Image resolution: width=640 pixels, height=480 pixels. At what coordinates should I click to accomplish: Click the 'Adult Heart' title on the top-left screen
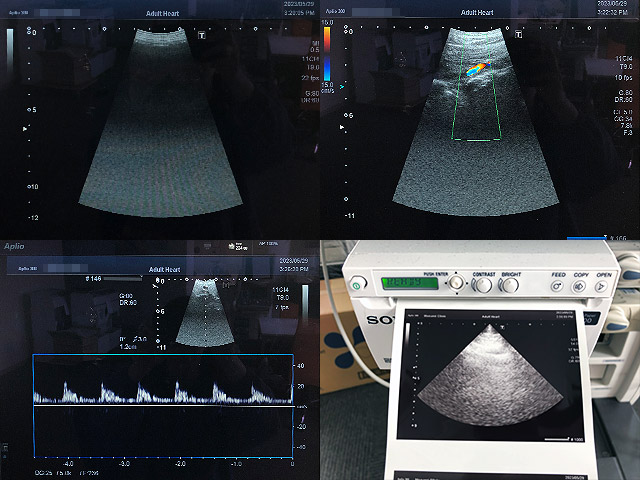pos(162,13)
